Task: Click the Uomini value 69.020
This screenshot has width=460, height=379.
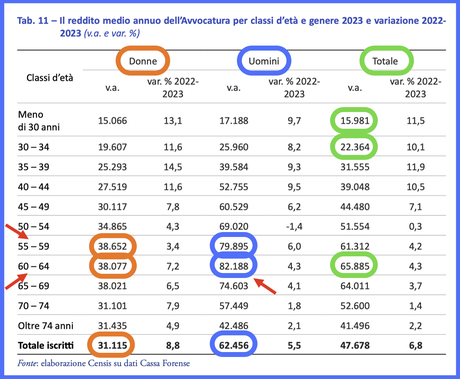Action: click(234, 226)
